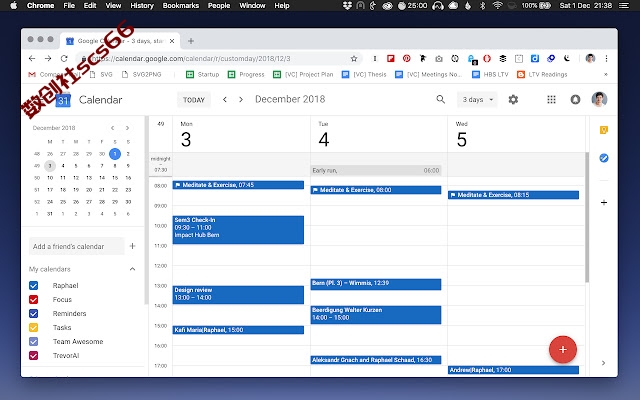
Task: Open Google Tasks side panel icon
Action: pos(604,158)
